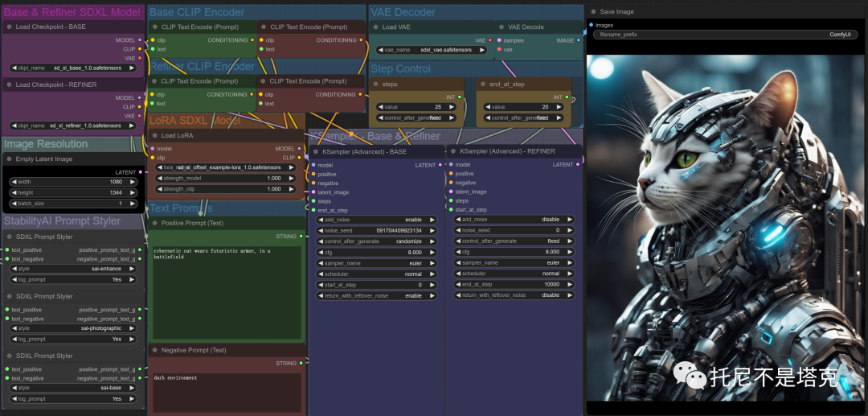Click LATENT output port of KSampler REFINER
The image size is (868, 416).
[x=578, y=164]
